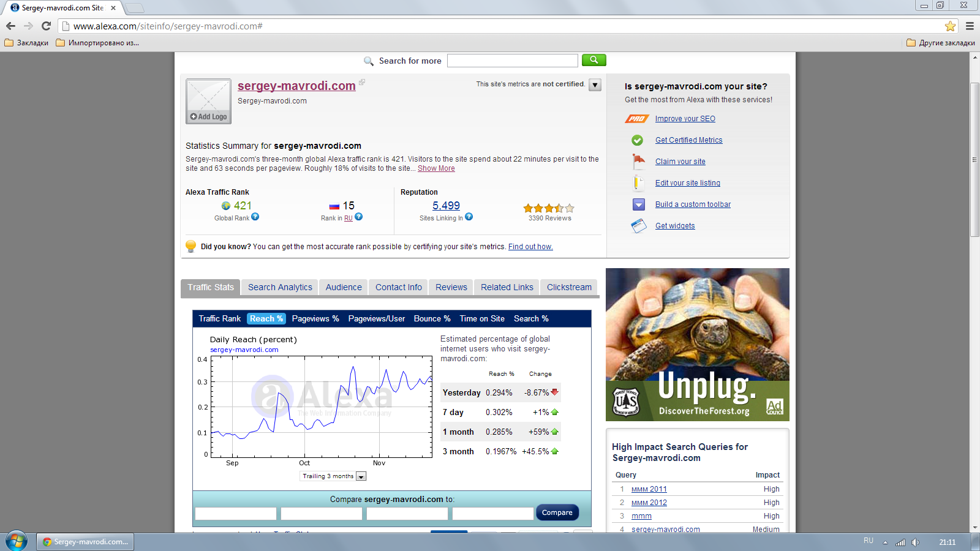Screen dimensions: 980x551
Task: Click the Add Logo placeholder
Action: tap(208, 101)
